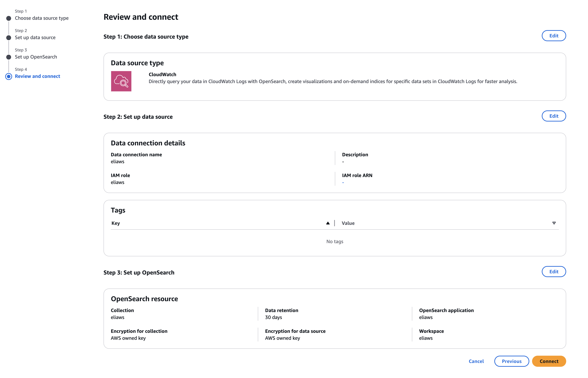588x378 pixels.
Task: Jump to Set up OpenSearch step
Action: pyautogui.click(x=36, y=57)
